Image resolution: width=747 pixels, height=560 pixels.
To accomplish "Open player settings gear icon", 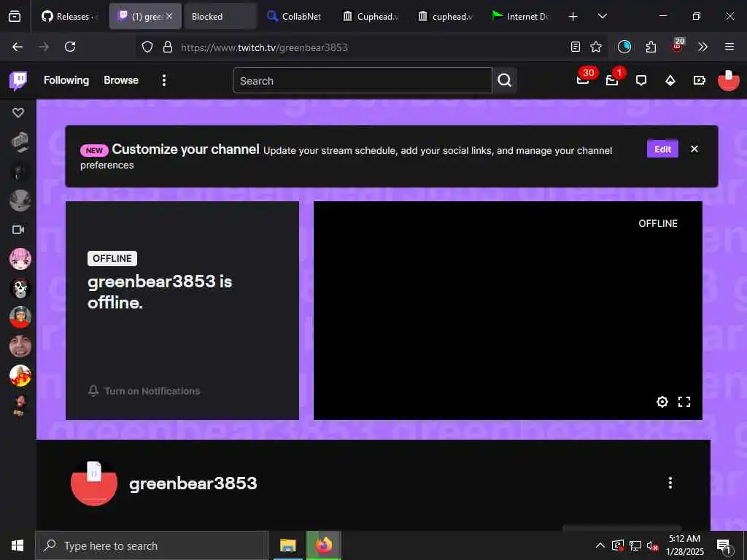I will point(662,402).
